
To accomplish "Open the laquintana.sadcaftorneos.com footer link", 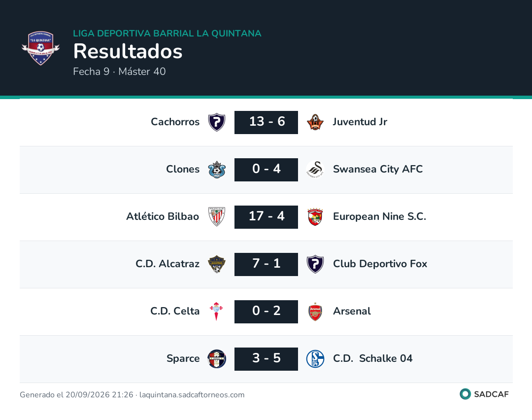I will coord(192,394).
